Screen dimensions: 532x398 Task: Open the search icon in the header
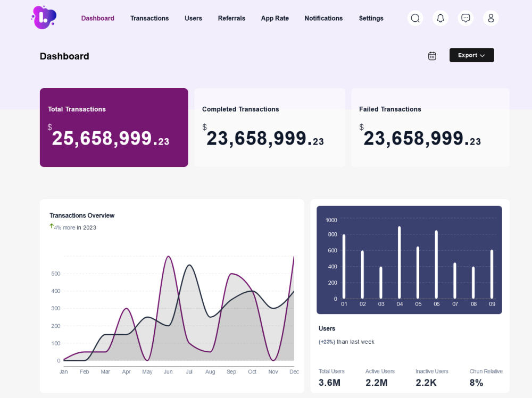click(415, 18)
